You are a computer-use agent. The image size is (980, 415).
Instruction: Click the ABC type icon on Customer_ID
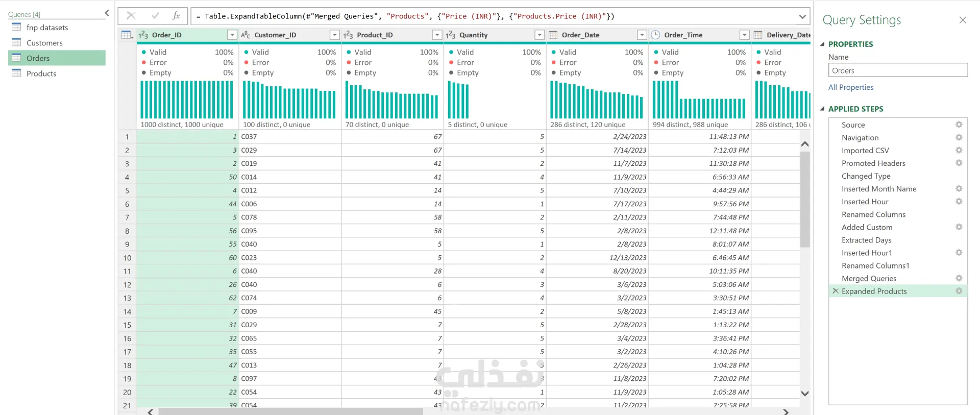pyautogui.click(x=246, y=35)
